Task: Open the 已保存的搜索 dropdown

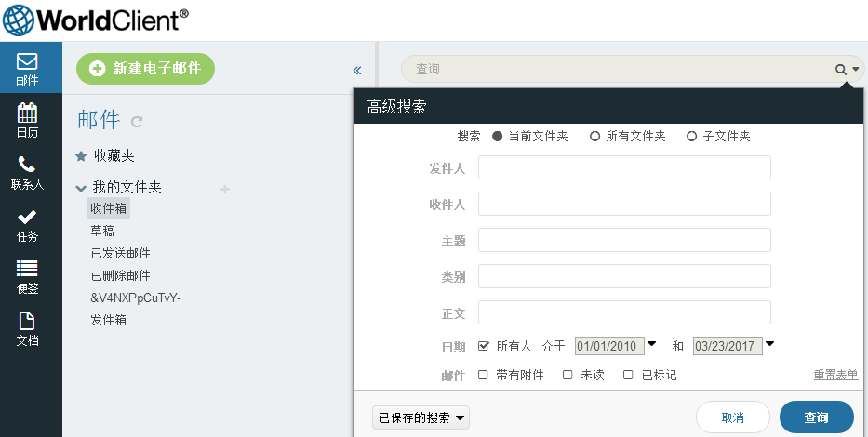Action: coord(421,417)
